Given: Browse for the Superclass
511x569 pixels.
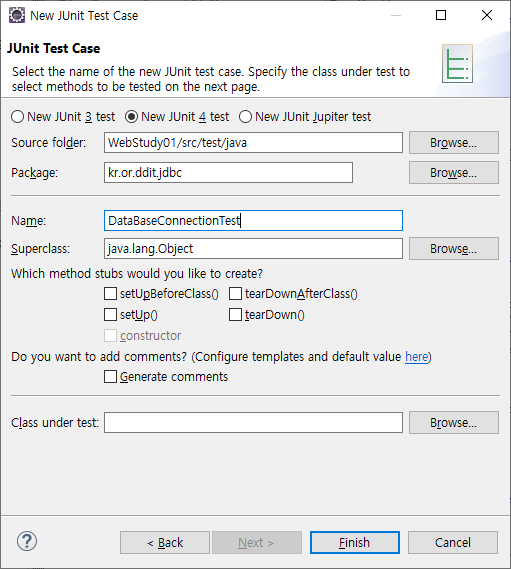Looking at the screenshot, I should pos(454,249).
